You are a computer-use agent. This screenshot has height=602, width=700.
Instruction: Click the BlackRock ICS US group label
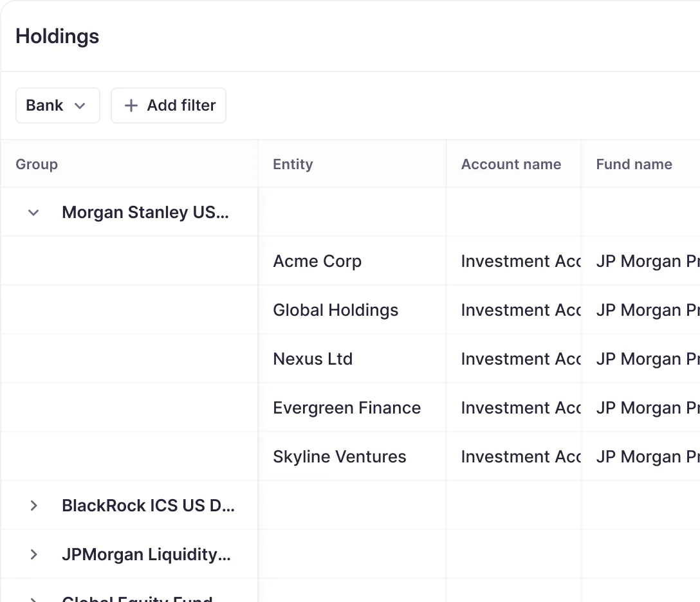click(148, 506)
